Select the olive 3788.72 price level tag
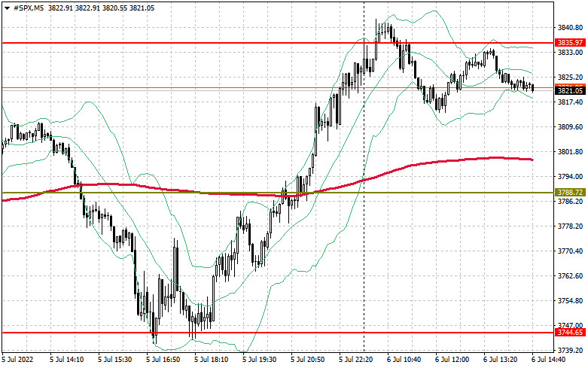588x368 pixels. click(570, 192)
